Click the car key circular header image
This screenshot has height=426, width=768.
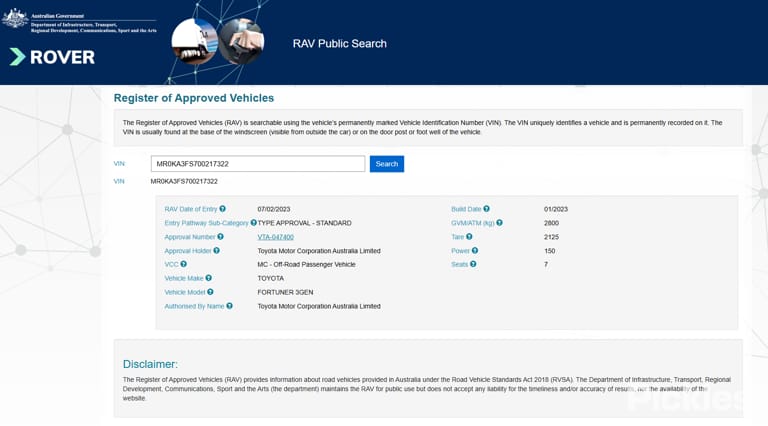pos(241,42)
